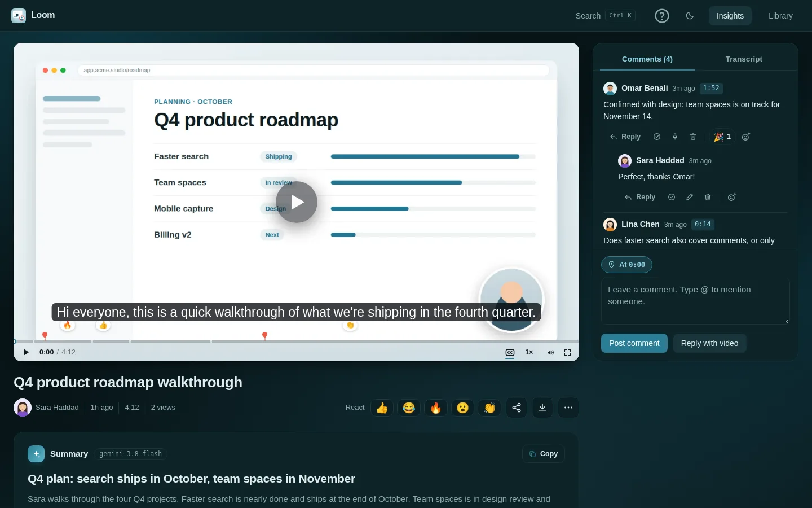This screenshot has height=508, width=812.
Task: Jump to Lina Chen's 0:14 timestamp
Action: click(x=703, y=224)
